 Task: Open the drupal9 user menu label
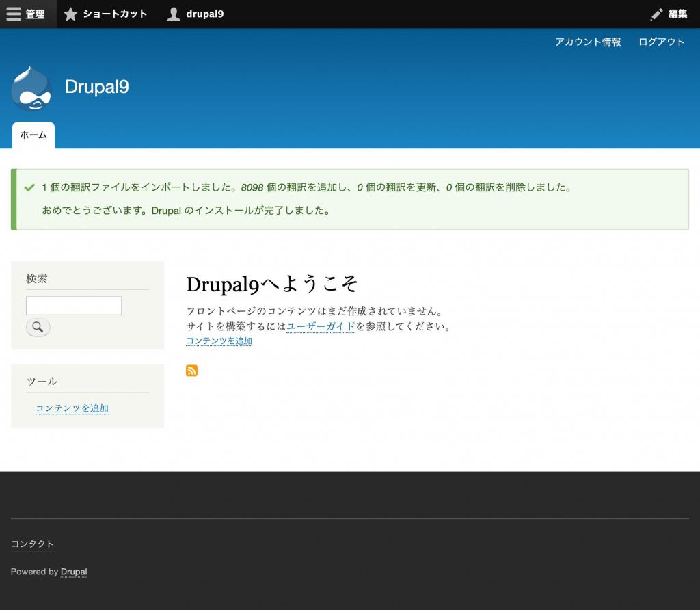click(205, 14)
